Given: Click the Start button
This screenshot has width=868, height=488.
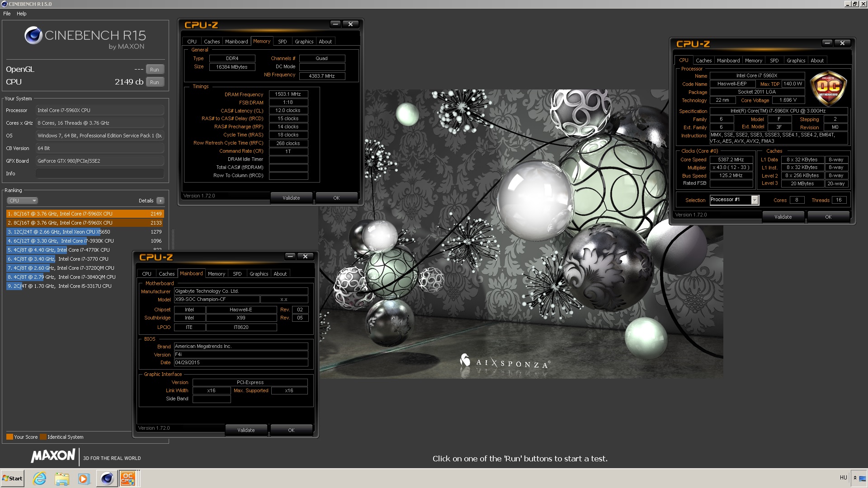Looking at the screenshot, I should click(12, 478).
